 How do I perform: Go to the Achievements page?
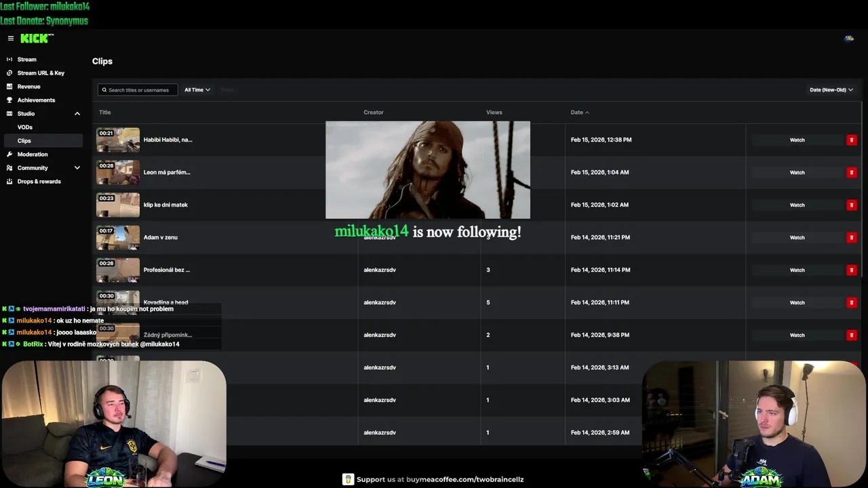tap(36, 100)
